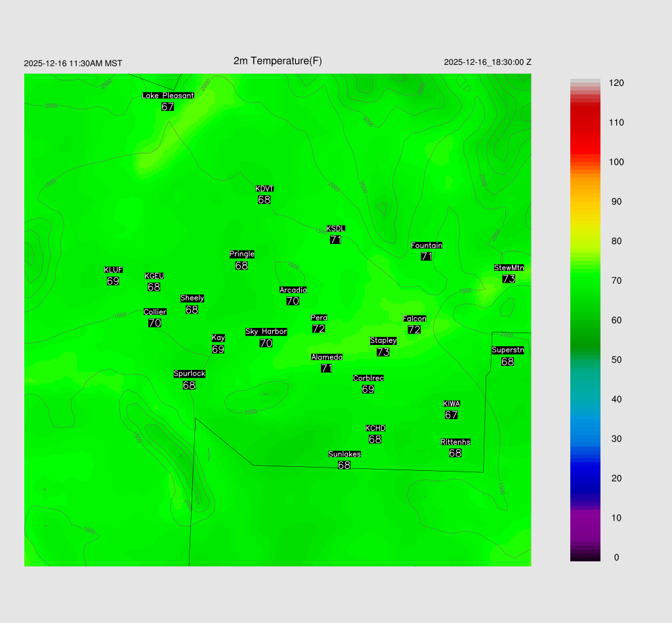Click the Rittenhs station label
Viewport: 672px width, 623px height.
point(455,442)
